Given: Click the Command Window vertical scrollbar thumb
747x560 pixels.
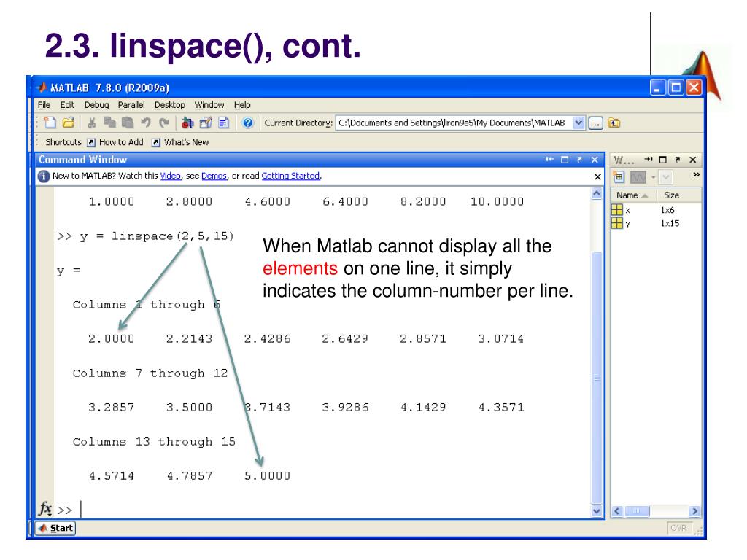Looking at the screenshot, I should click(597, 377).
